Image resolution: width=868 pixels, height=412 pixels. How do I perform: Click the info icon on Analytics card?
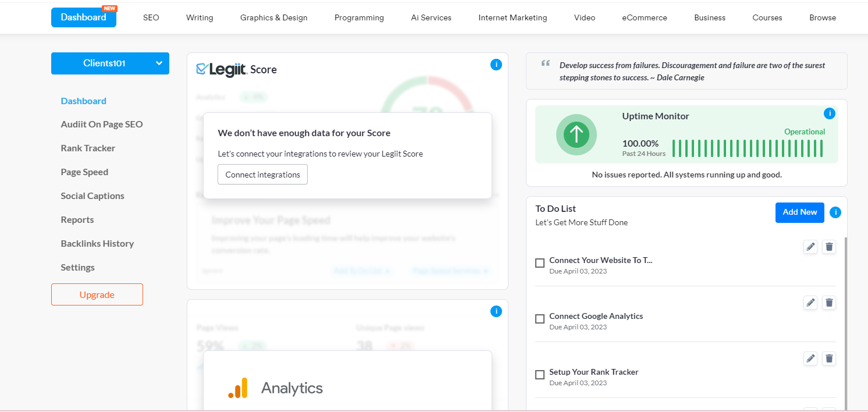496,311
